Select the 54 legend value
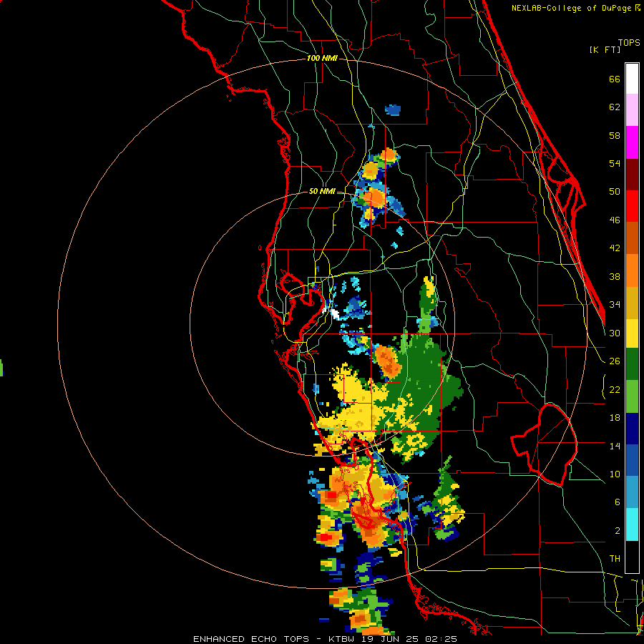Screen dimensions: 644x644 [615, 164]
